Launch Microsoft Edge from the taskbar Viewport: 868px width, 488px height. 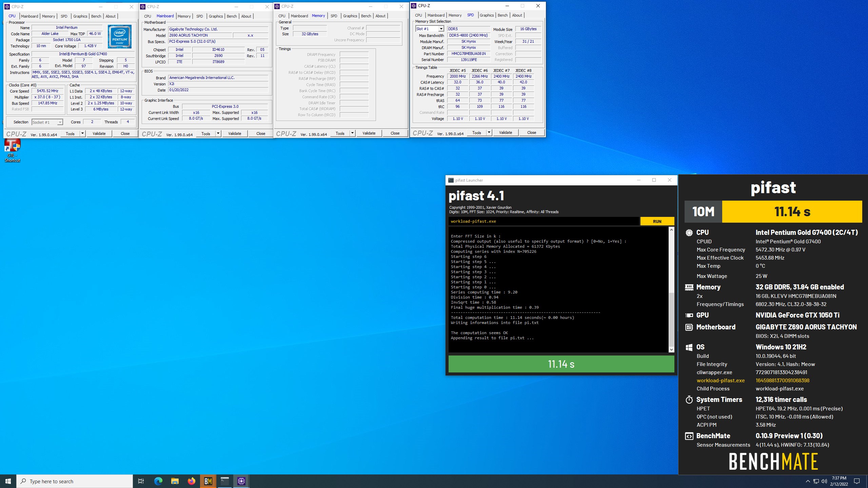(158, 481)
